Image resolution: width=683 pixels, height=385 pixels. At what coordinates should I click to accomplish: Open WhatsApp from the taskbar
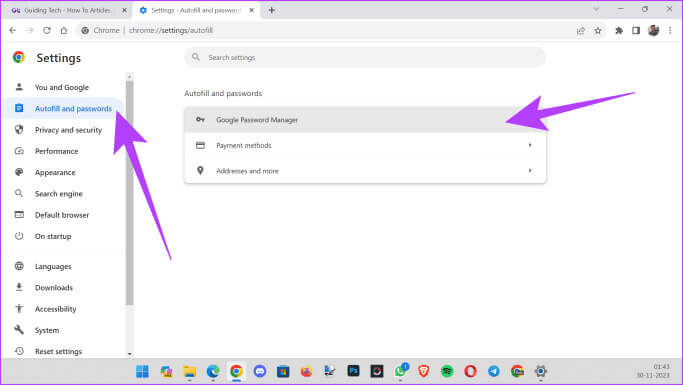tap(400, 371)
